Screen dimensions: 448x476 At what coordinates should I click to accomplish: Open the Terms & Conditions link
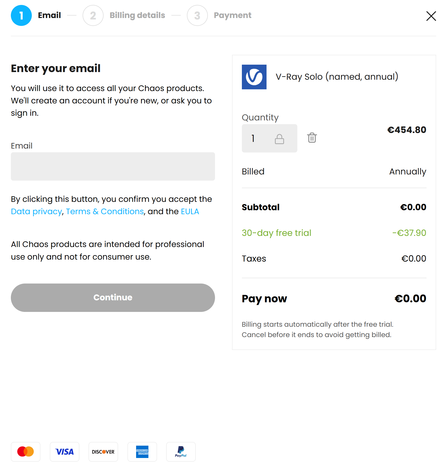tap(105, 211)
